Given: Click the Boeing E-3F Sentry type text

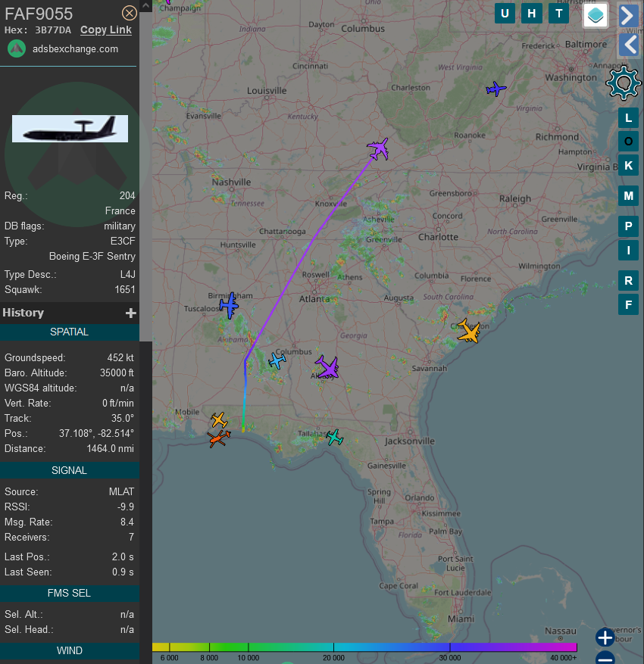Looking at the screenshot, I should [92, 257].
